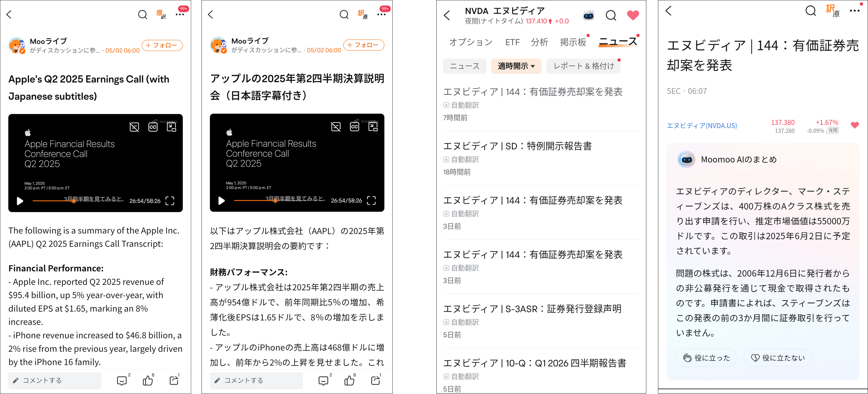The image size is (868, 394).
Task: Like the post in the Japanese article screen
Action: pyautogui.click(x=349, y=381)
